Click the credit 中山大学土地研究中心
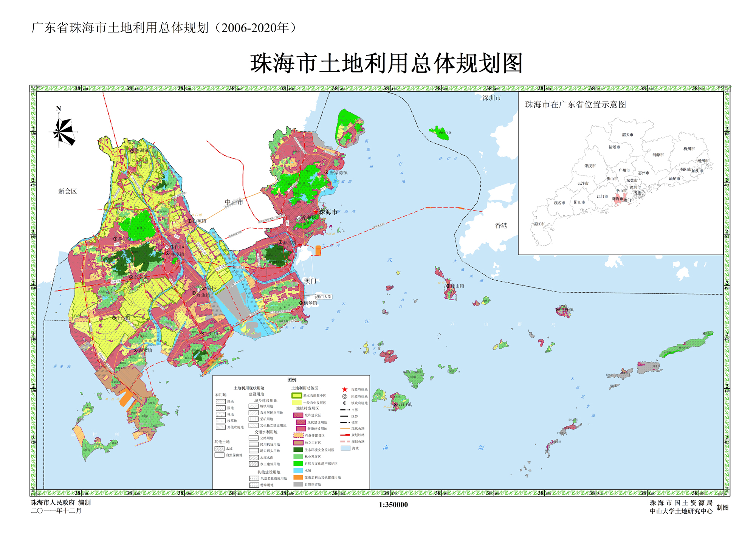756x535 pixels. coord(681,511)
